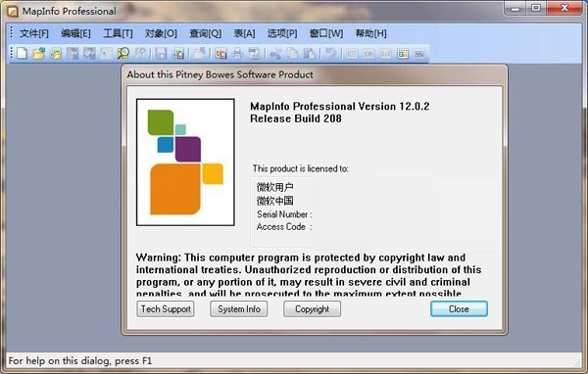Image resolution: width=588 pixels, height=374 pixels.
Task: Click the greyed New Browser Window icon
Action: pos(352,54)
